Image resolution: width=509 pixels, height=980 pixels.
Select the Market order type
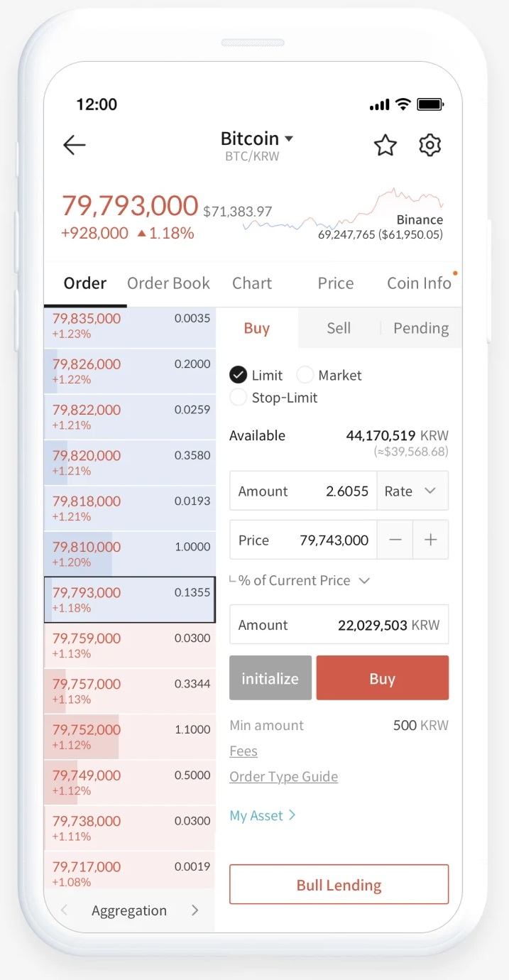(305, 375)
